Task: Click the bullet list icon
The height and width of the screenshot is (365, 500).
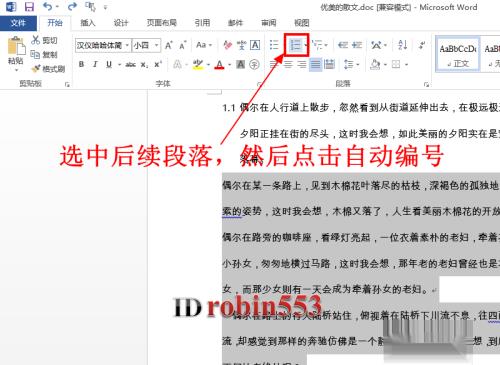Action: point(274,45)
